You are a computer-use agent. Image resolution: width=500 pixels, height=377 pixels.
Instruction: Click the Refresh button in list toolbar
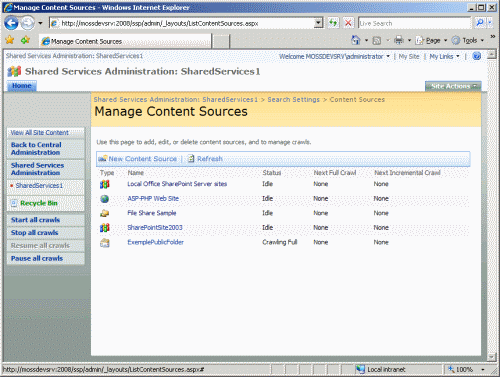(x=205, y=159)
